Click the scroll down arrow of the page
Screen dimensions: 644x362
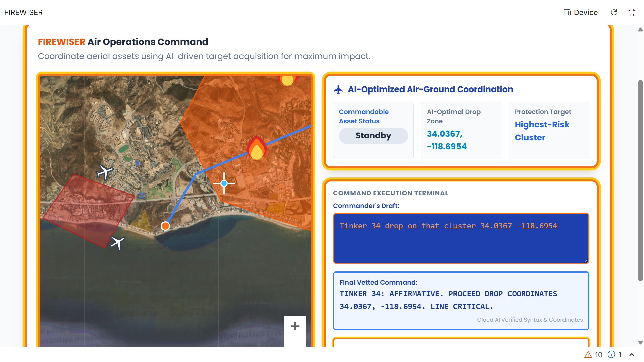point(640,343)
